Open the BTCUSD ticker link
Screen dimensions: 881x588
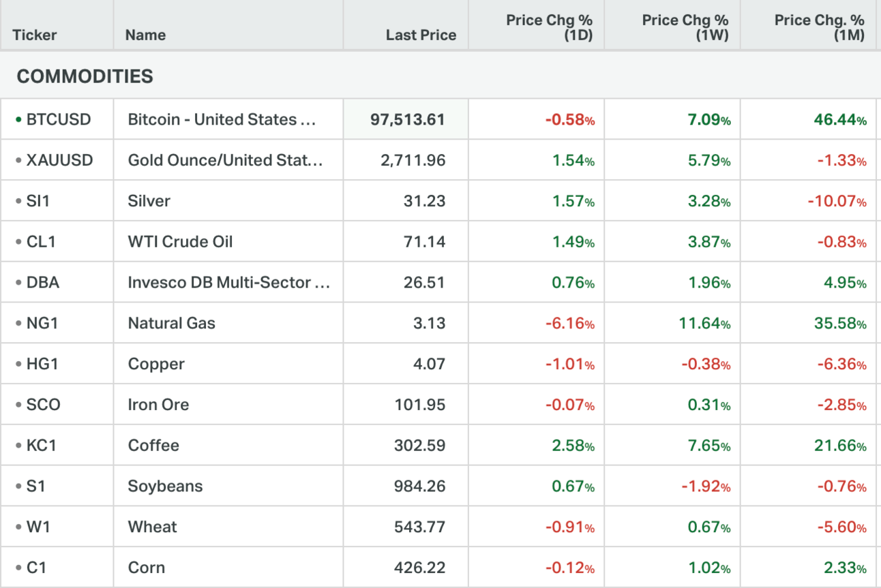pyautogui.click(x=59, y=120)
